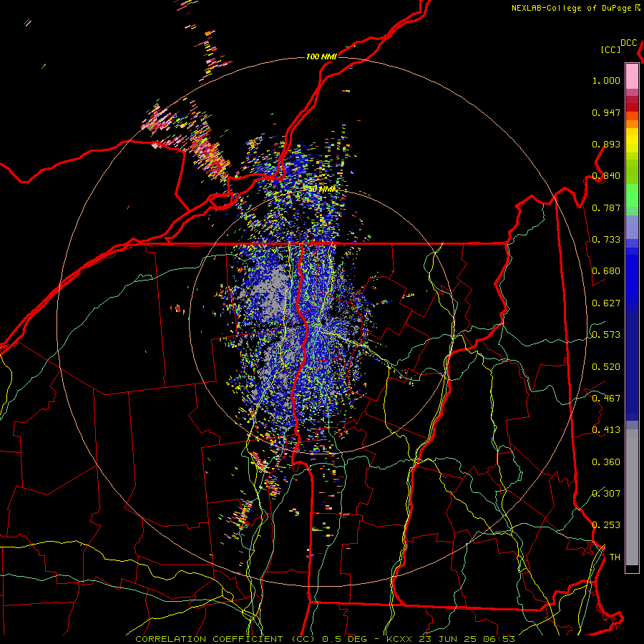Click the gray segment of the color bar

pos(632,497)
